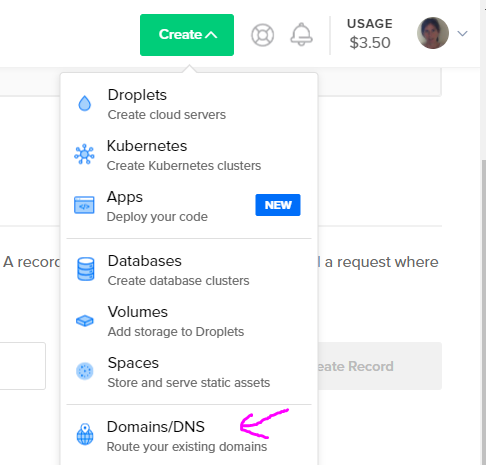
Task: Select Volumes menu entry
Action: (x=189, y=321)
